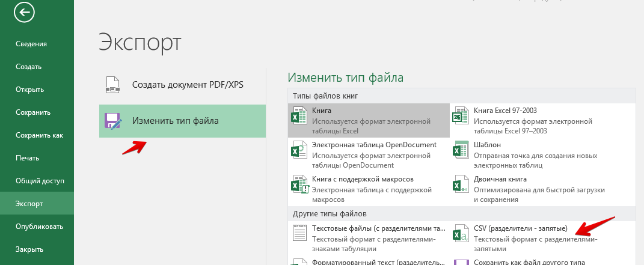
Task: Click the tab-delimited text file icon
Action: [299, 234]
